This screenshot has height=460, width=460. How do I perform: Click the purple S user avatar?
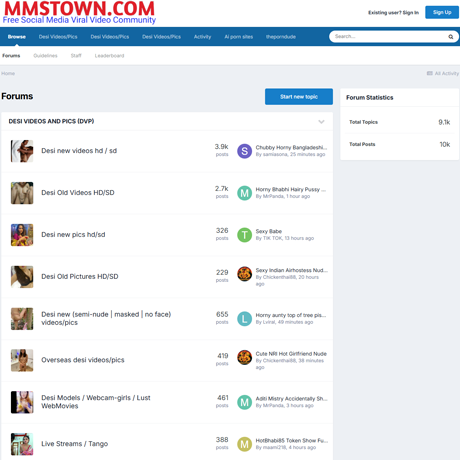click(x=244, y=151)
